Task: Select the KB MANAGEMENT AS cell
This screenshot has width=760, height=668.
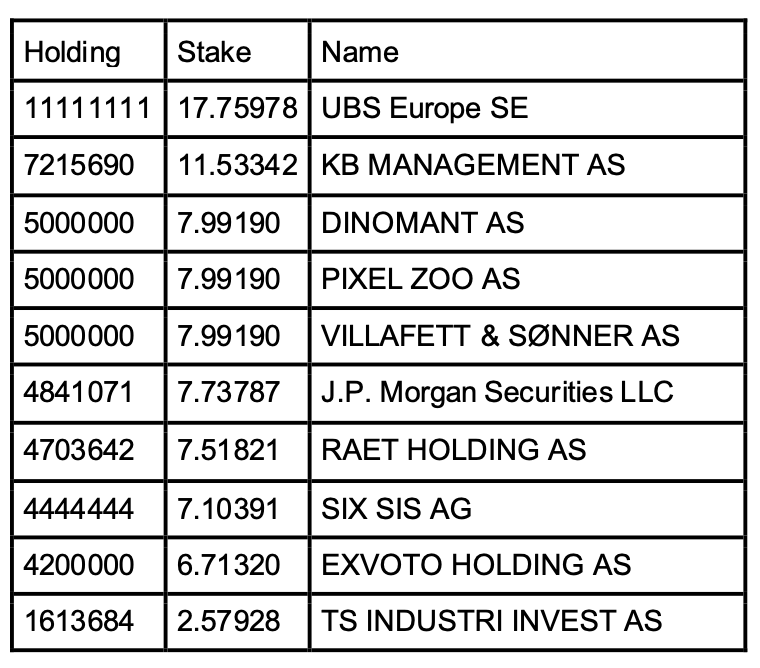Action: pos(527,165)
